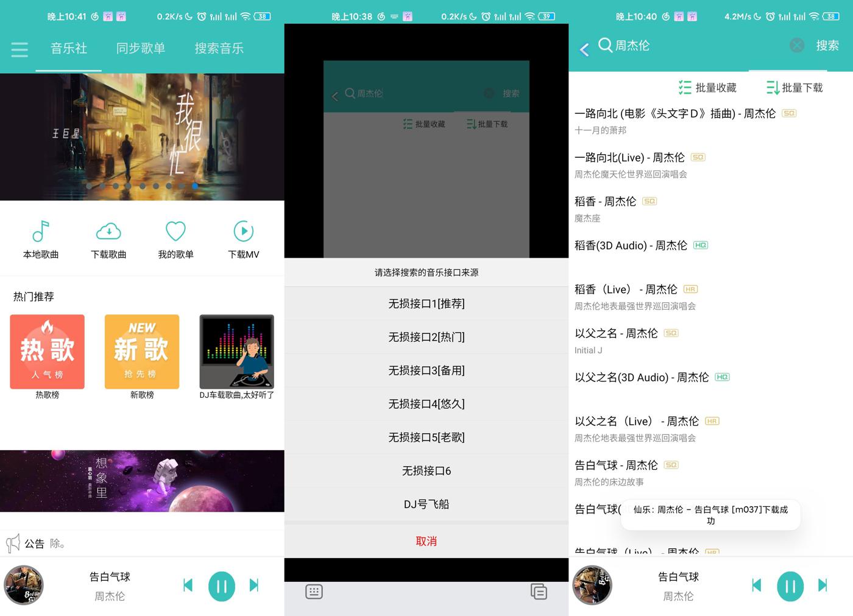This screenshot has height=616, width=853.
Task: Open 下载歌曲 (downloaded songs)
Action: click(x=108, y=239)
